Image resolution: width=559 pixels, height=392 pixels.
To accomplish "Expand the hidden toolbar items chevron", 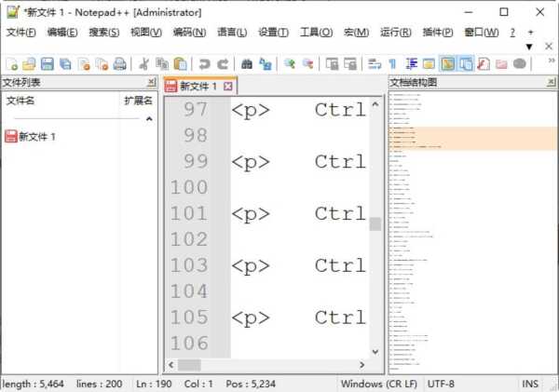I will [552, 61].
